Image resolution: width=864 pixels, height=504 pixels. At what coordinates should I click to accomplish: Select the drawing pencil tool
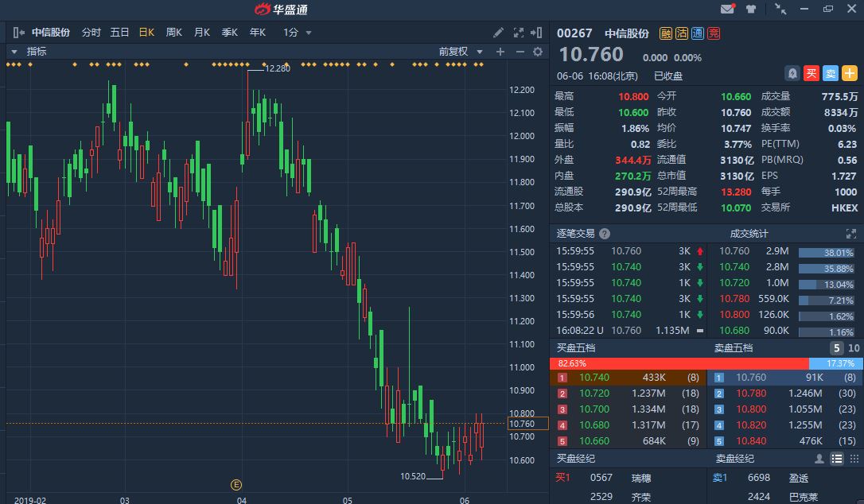[x=498, y=33]
